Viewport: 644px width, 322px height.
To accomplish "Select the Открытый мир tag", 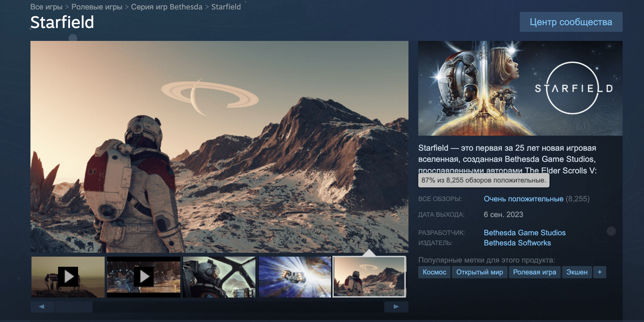I will (479, 272).
